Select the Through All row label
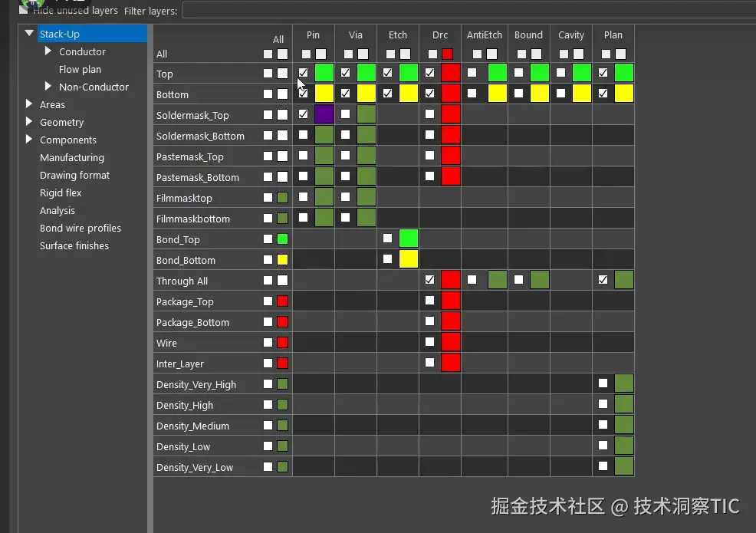 pos(182,281)
